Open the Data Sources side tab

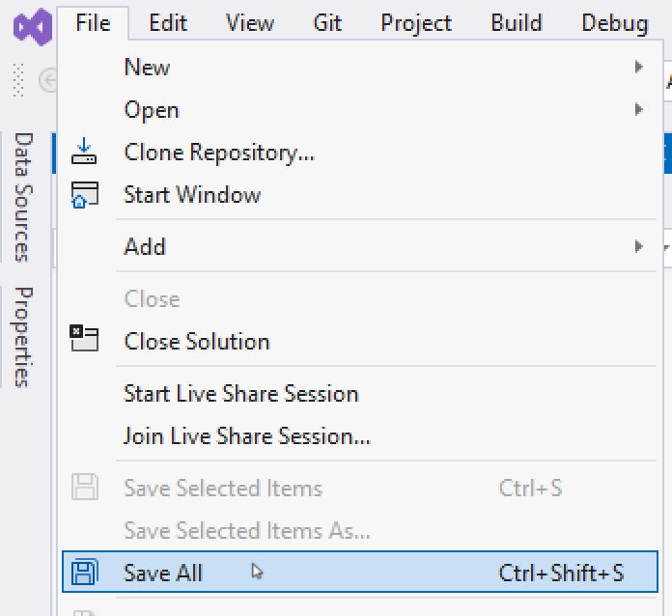[x=23, y=197]
